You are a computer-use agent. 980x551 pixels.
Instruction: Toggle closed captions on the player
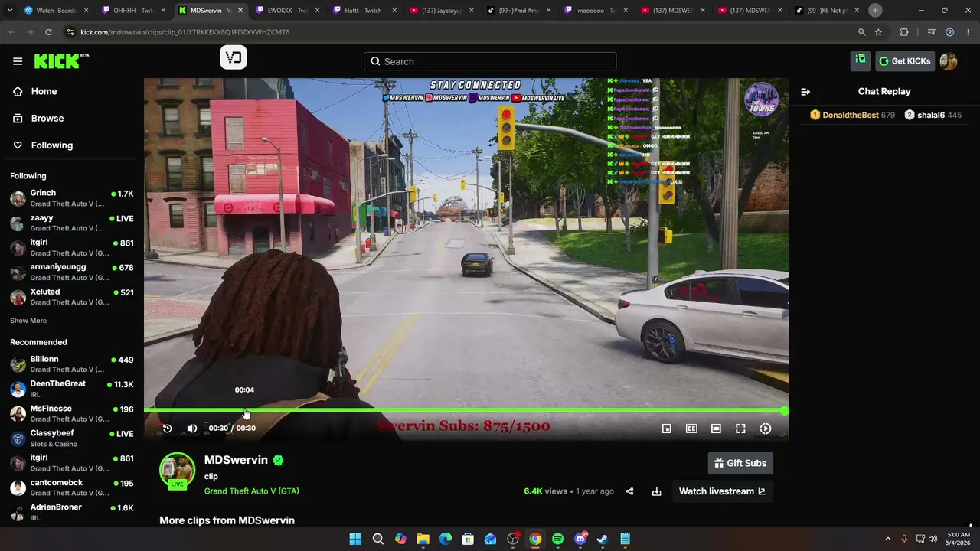(691, 429)
